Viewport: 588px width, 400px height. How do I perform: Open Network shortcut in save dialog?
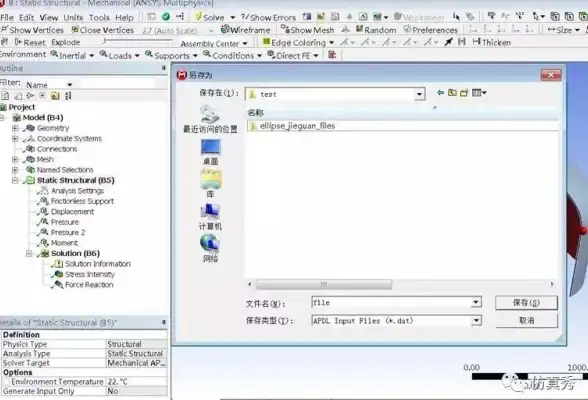point(210,249)
